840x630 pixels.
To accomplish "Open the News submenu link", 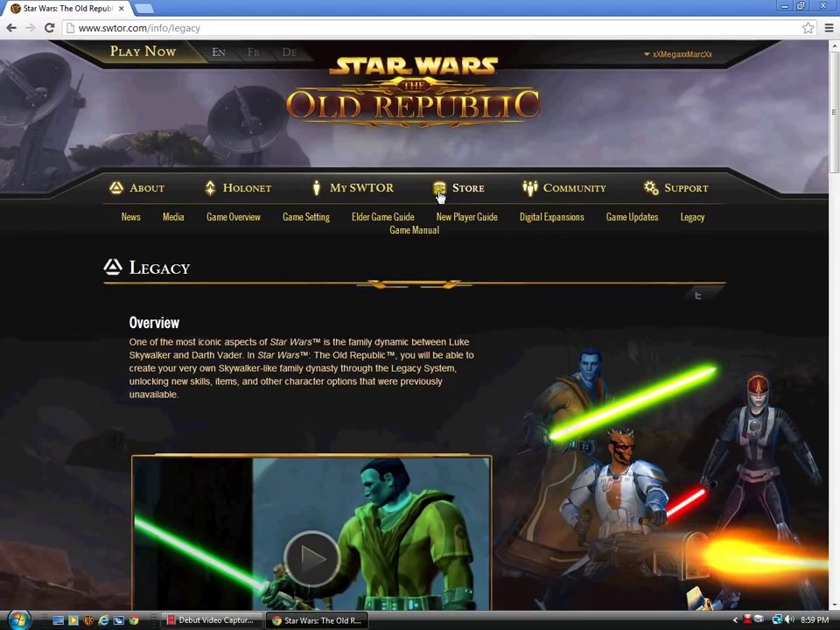I will click(130, 217).
